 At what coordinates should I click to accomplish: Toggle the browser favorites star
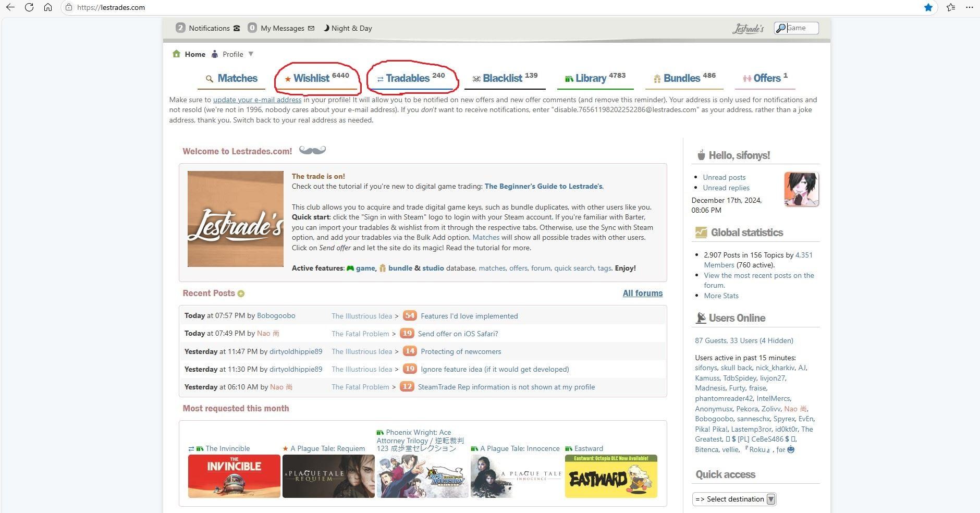(x=928, y=7)
